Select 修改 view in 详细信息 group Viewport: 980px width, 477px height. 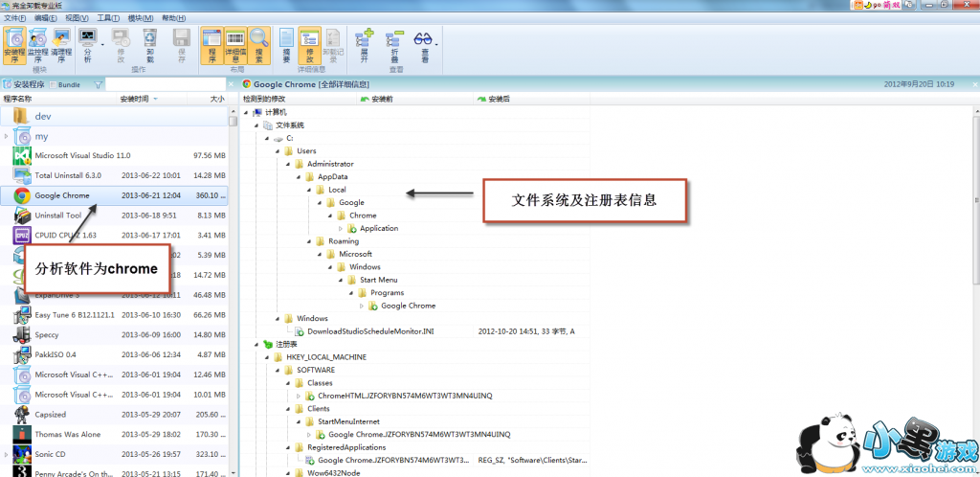click(x=310, y=46)
